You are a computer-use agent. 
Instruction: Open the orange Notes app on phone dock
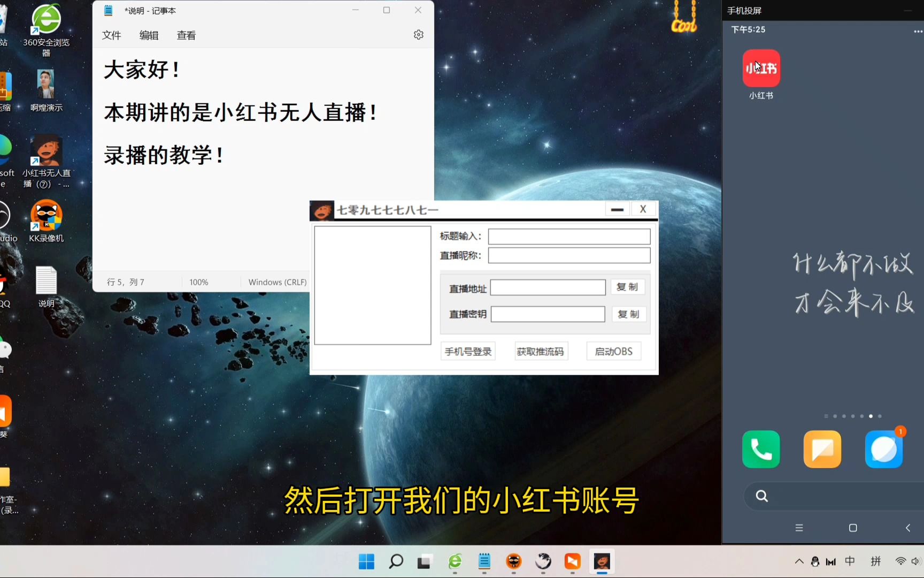822,449
